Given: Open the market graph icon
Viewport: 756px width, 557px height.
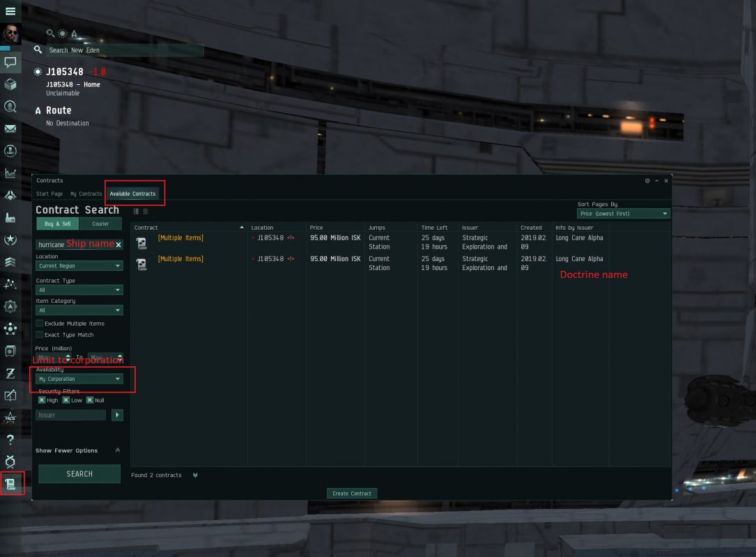Looking at the screenshot, I should pyautogui.click(x=10, y=173).
